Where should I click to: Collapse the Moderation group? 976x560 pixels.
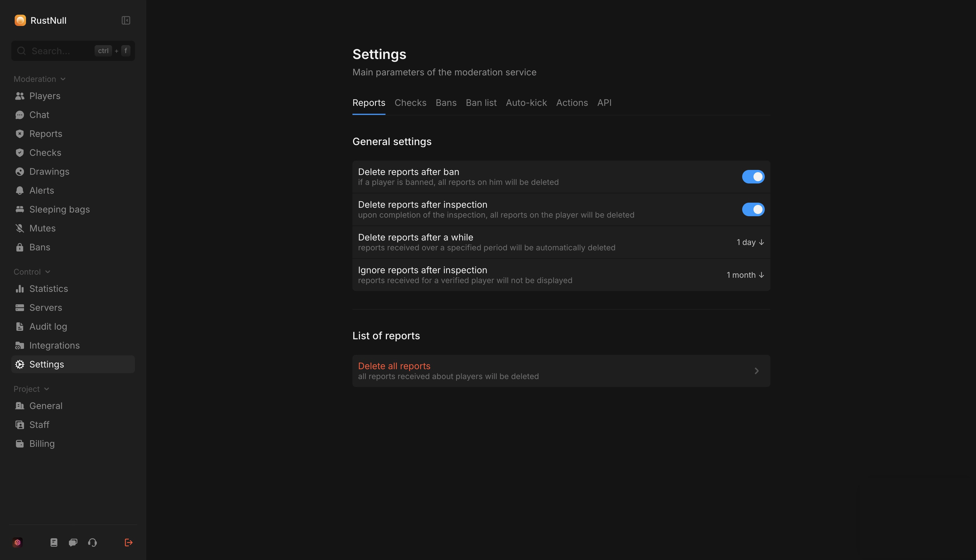[63, 79]
